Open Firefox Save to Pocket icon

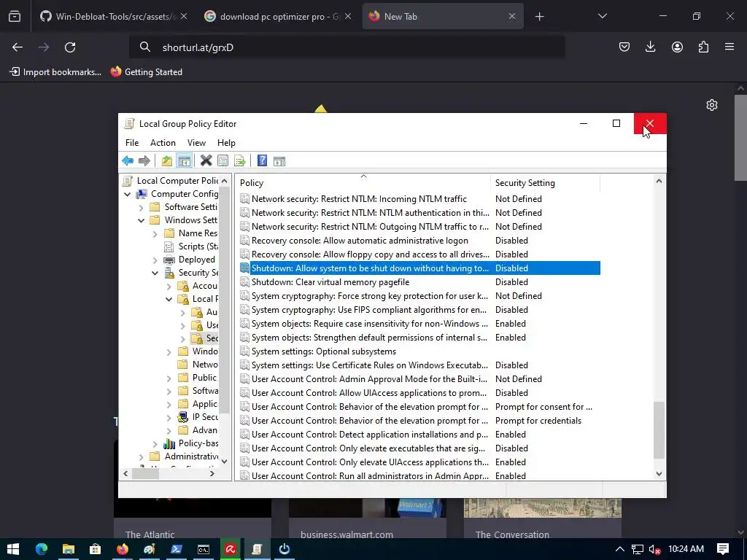[624, 47]
